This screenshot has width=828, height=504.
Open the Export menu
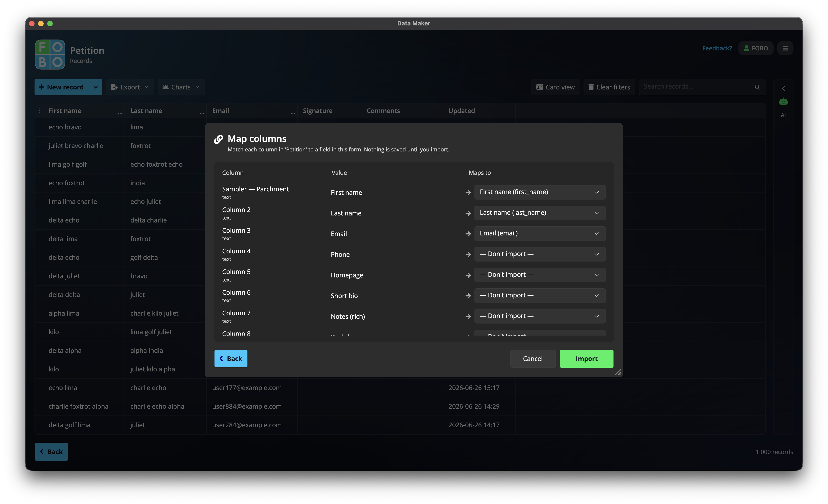(130, 87)
